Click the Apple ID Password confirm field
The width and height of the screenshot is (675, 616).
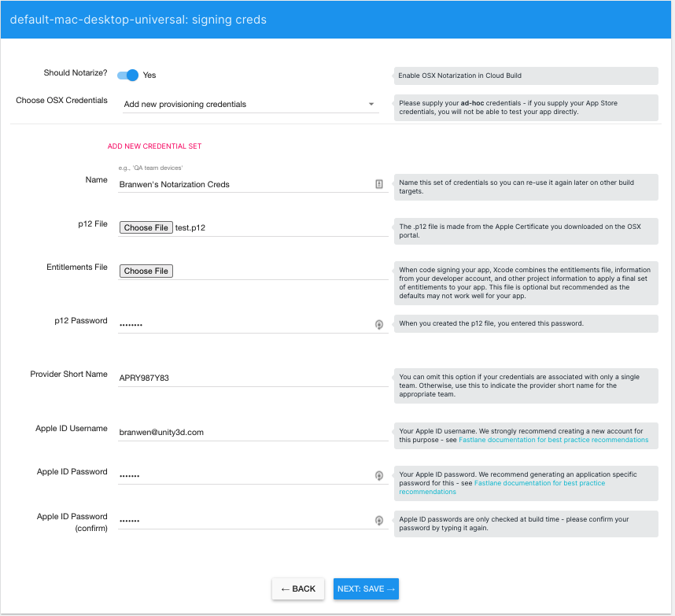pos(236,520)
